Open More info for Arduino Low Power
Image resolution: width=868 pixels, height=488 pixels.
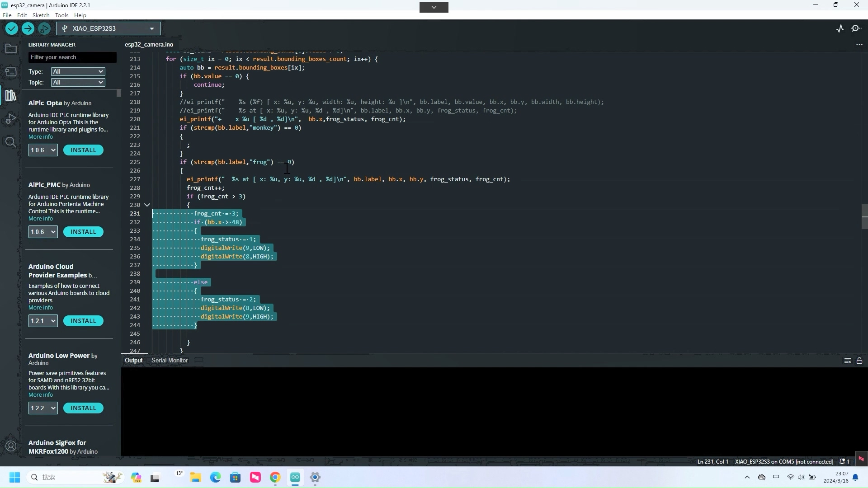click(x=41, y=395)
